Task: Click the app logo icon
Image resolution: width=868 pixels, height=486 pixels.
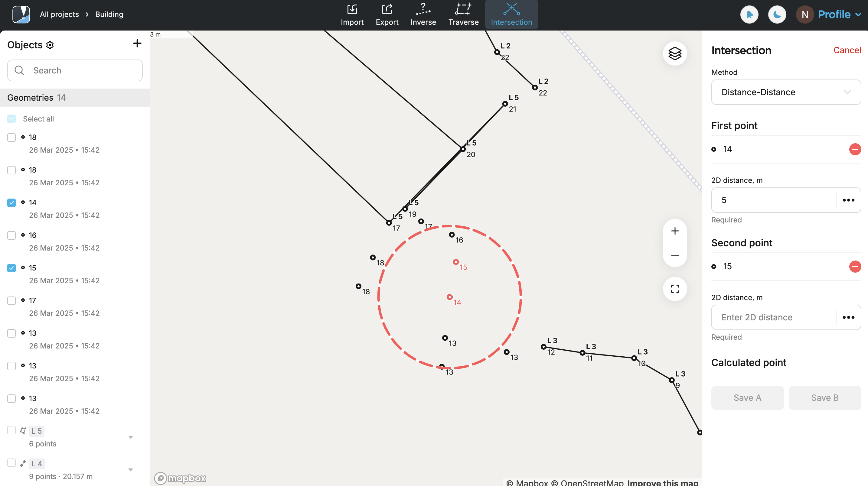Action: click(21, 15)
